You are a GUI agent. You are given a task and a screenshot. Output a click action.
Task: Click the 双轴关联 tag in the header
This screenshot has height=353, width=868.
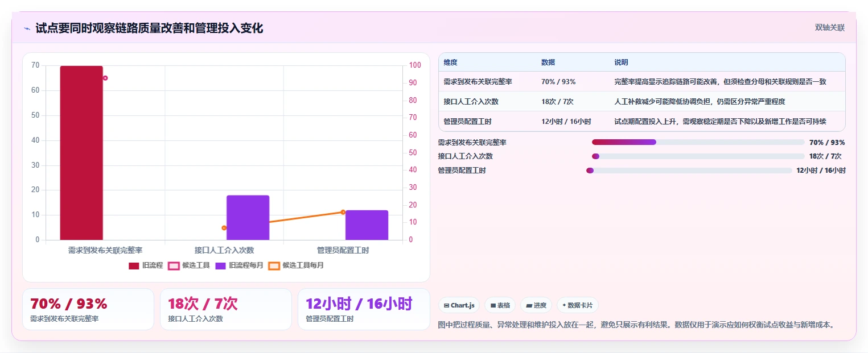[x=829, y=28]
